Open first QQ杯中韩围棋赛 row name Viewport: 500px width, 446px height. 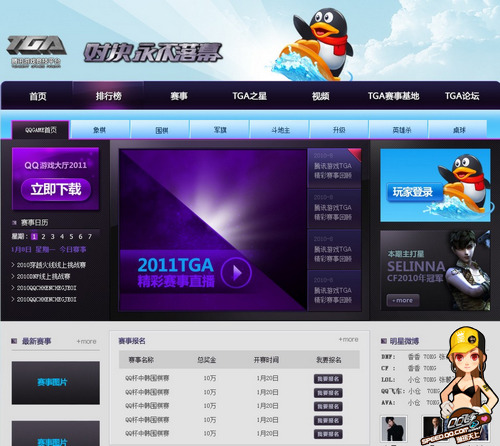tap(147, 378)
